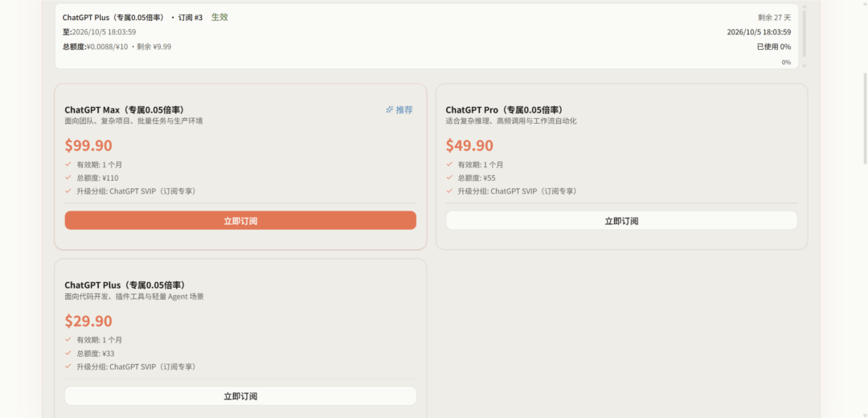The image size is (868, 418).
Task: Click the 推荐 label on Max card
Action: (404, 109)
